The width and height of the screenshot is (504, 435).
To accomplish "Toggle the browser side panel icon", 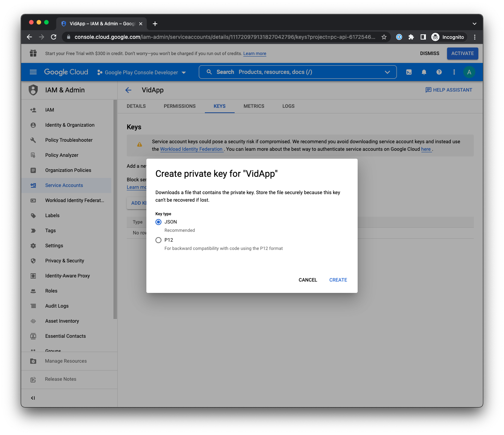I will pos(423,37).
